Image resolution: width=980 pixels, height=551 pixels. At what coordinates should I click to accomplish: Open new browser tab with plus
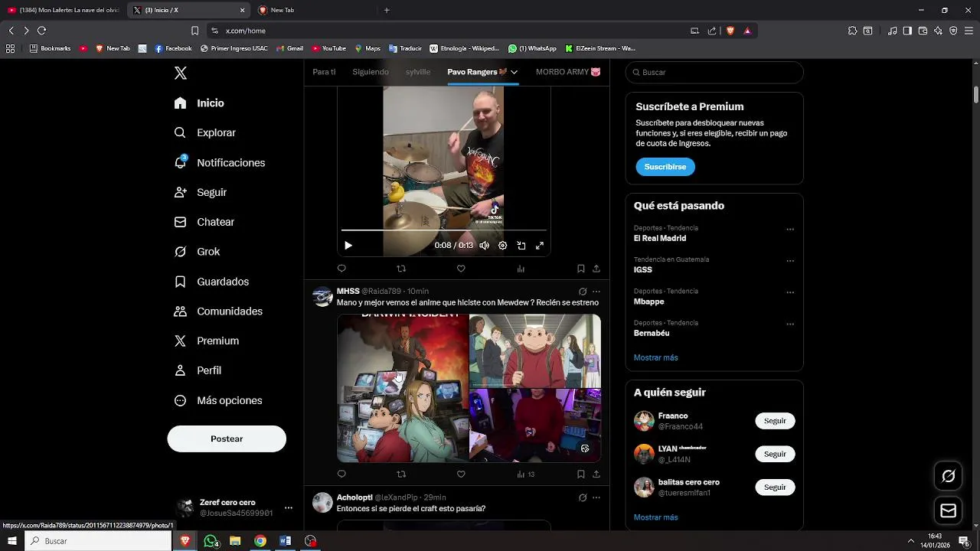coord(387,10)
